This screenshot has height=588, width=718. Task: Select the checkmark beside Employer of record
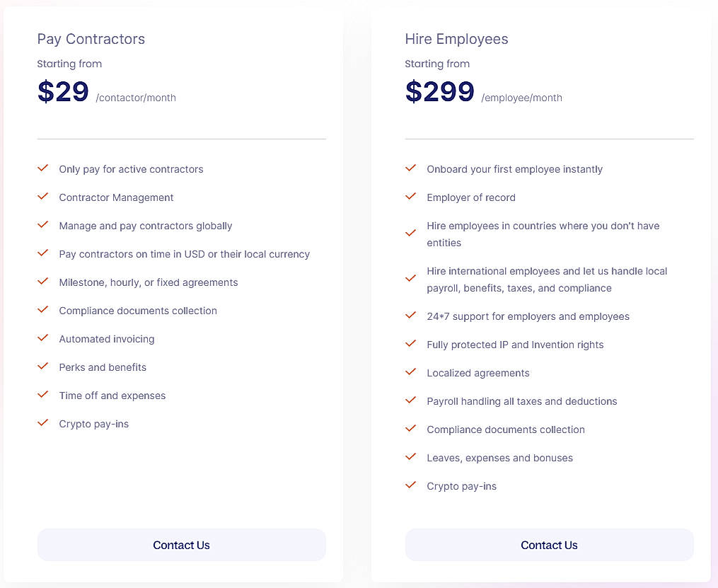[410, 197]
